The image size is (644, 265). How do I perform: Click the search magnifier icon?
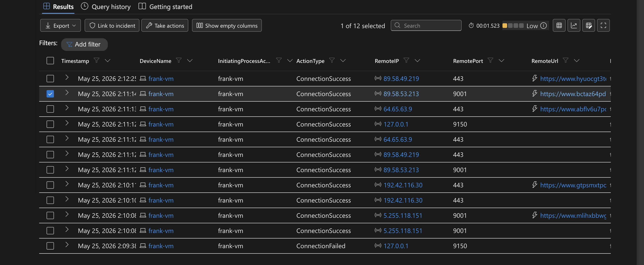[397, 25]
